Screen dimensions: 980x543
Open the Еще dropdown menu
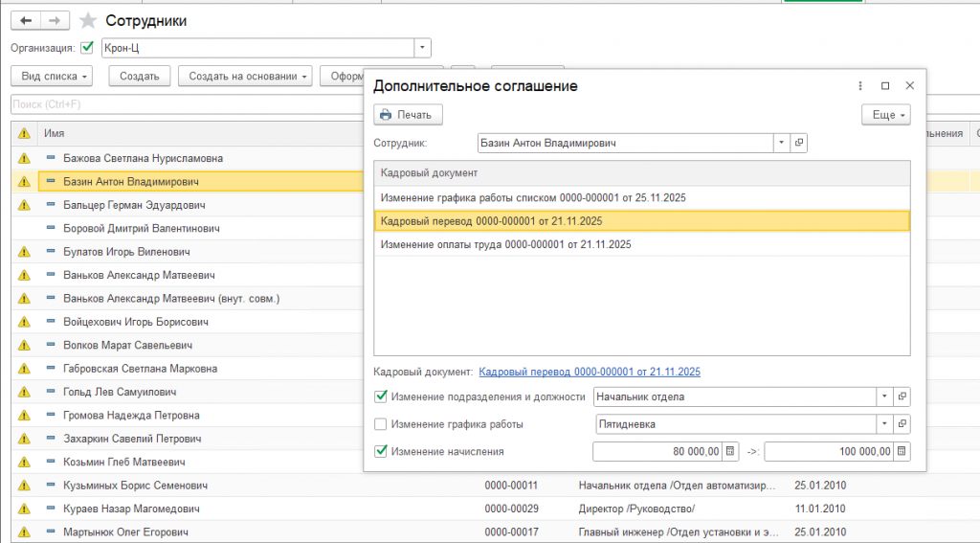885,115
